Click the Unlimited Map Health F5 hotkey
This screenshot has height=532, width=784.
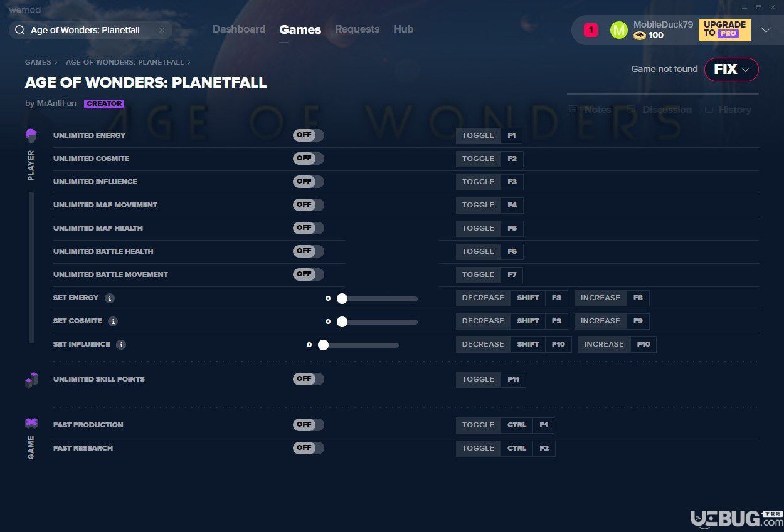(x=512, y=229)
